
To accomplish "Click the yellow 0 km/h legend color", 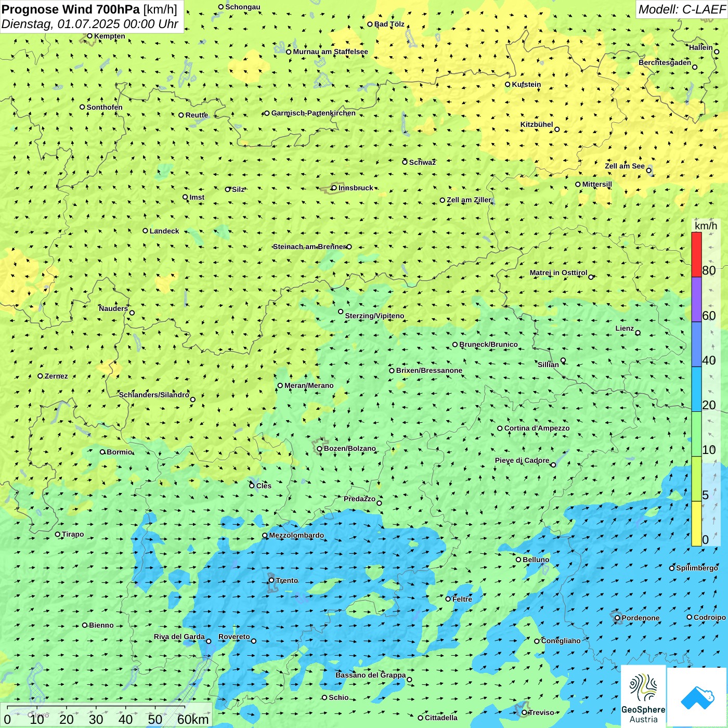I will pos(696,524).
